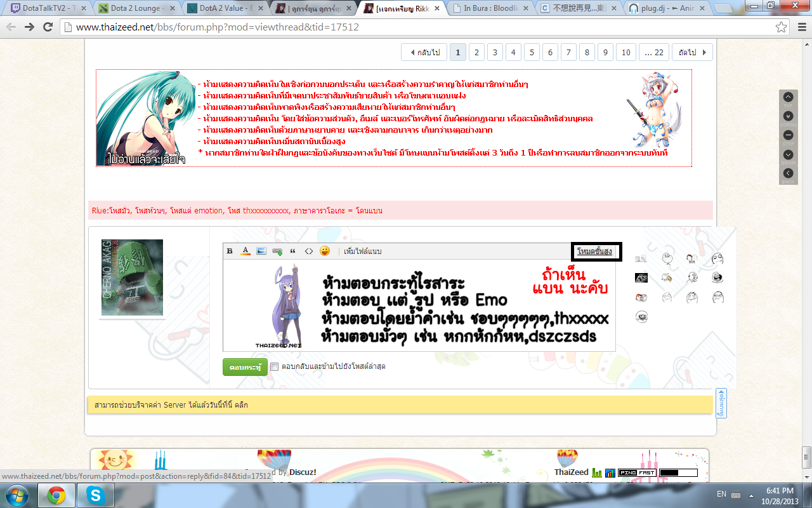Go to previous page with กลับไป button

pos(424,52)
